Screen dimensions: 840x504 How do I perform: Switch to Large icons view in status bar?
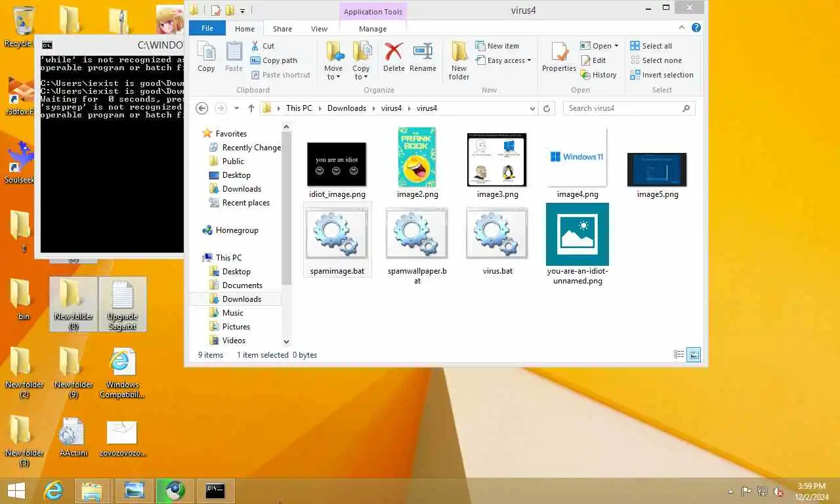point(694,355)
